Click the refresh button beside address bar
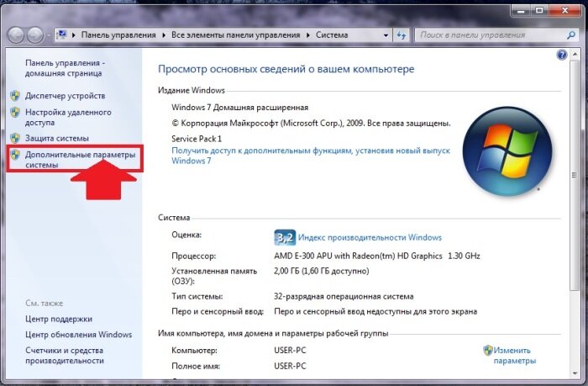 coord(402,35)
